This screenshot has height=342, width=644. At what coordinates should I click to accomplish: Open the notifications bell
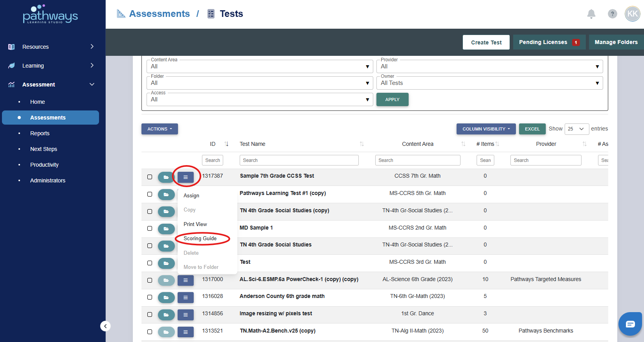click(591, 14)
